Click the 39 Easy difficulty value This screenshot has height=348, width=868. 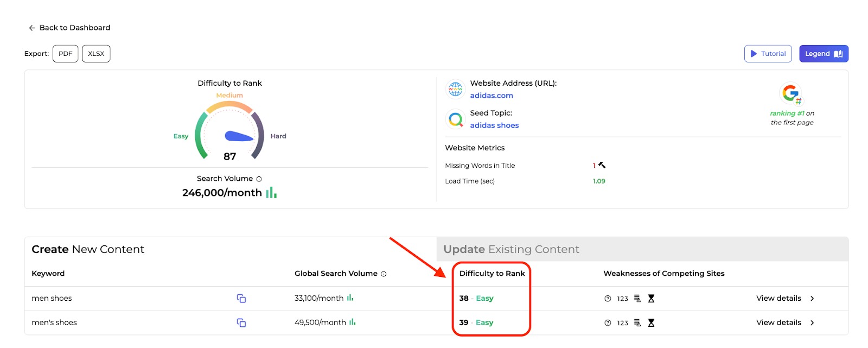pyautogui.click(x=476, y=323)
